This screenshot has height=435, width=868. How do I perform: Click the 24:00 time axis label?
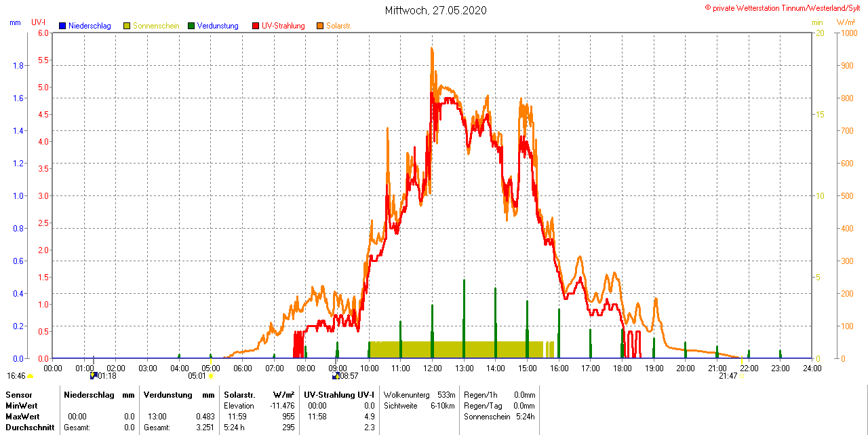(812, 368)
